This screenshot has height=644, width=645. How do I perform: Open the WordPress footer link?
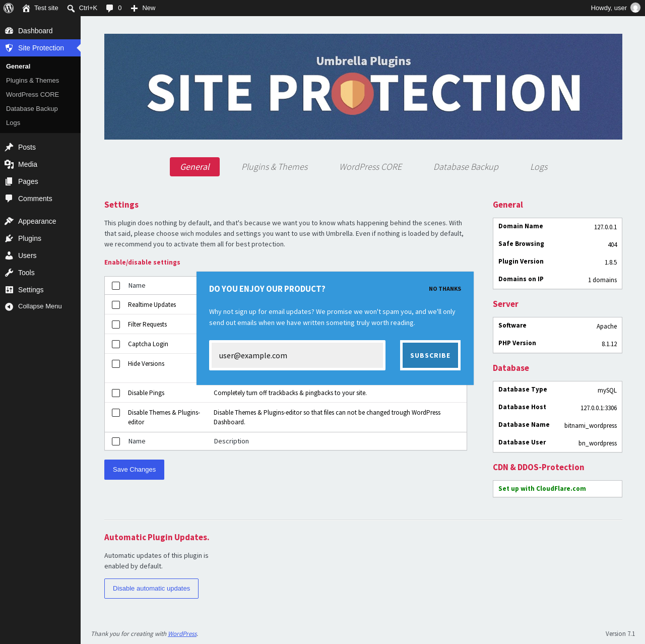click(x=182, y=634)
